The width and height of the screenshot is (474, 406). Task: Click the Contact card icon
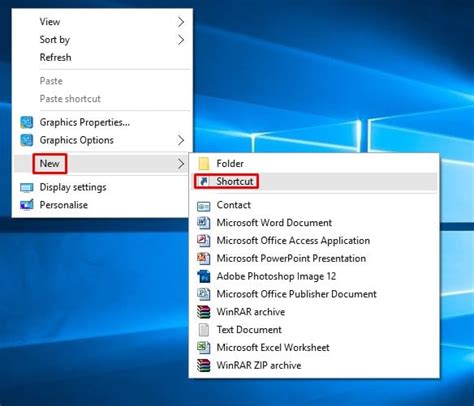[x=203, y=206]
